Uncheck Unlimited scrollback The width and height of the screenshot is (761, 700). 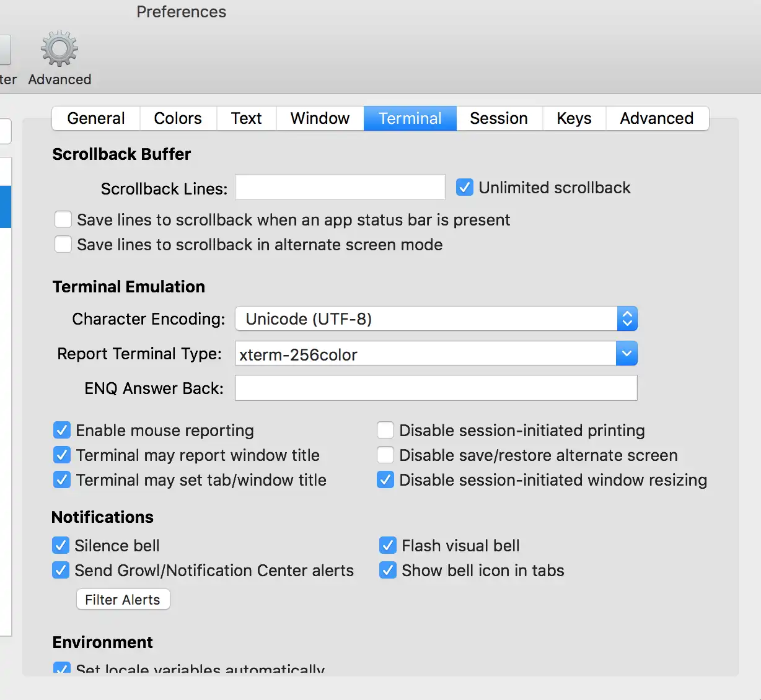click(x=465, y=187)
